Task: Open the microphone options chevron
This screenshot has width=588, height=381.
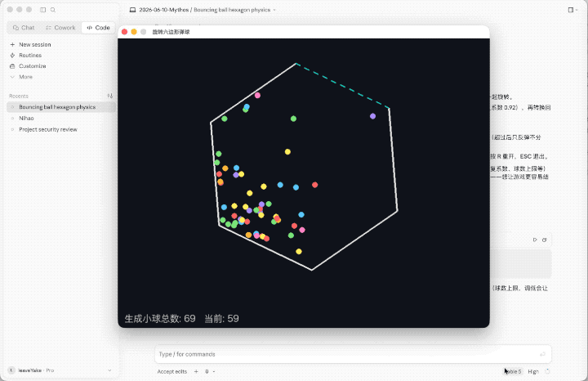Action: point(214,372)
